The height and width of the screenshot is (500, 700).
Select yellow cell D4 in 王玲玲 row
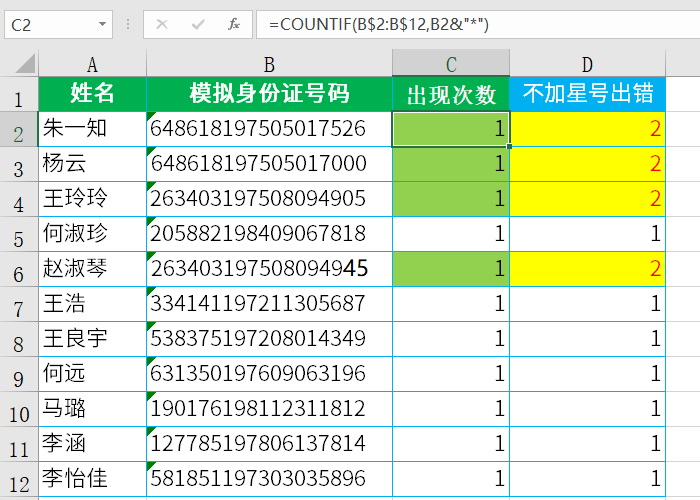click(x=588, y=199)
